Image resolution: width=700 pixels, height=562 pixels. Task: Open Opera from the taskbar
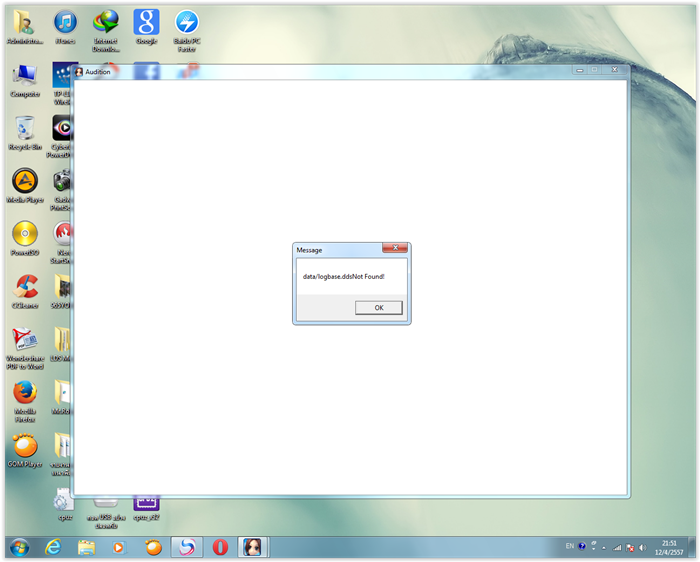coord(220,547)
